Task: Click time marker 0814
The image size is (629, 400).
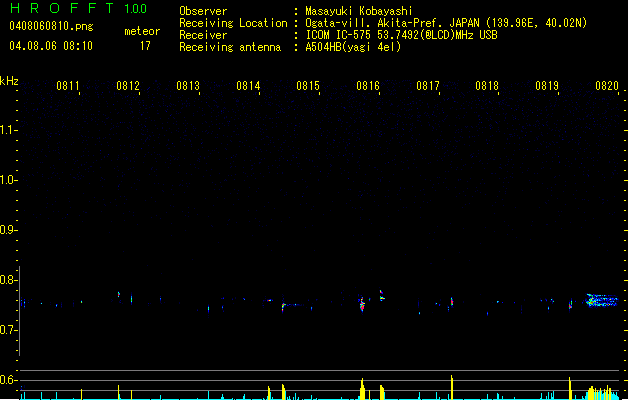Action: pos(248,86)
